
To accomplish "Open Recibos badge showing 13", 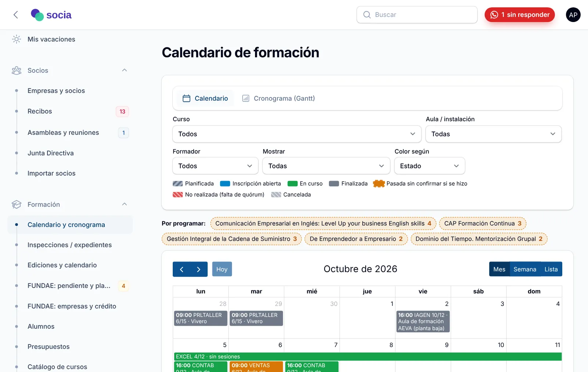I will [x=122, y=111].
